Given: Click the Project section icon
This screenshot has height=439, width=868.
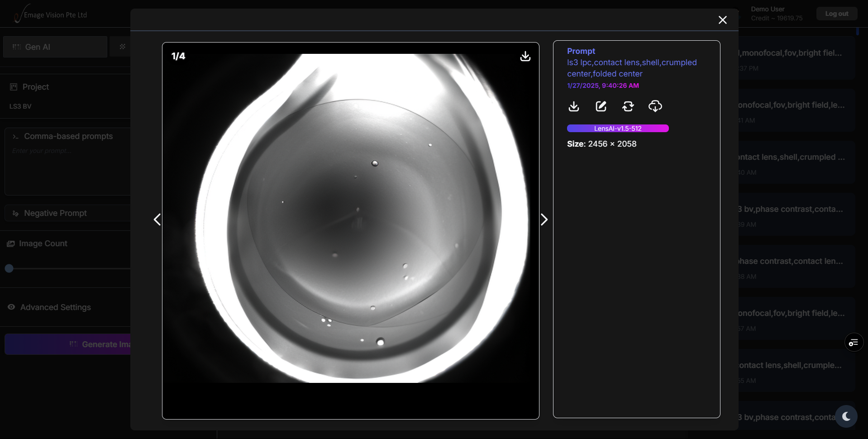Looking at the screenshot, I should (x=14, y=87).
